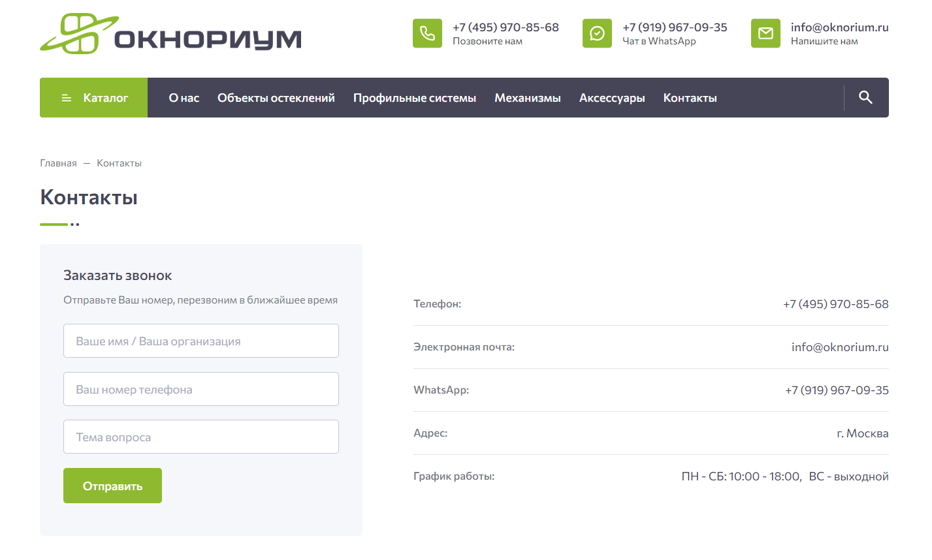Focus the name or organization field

pyautogui.click(x=201, y=341)
